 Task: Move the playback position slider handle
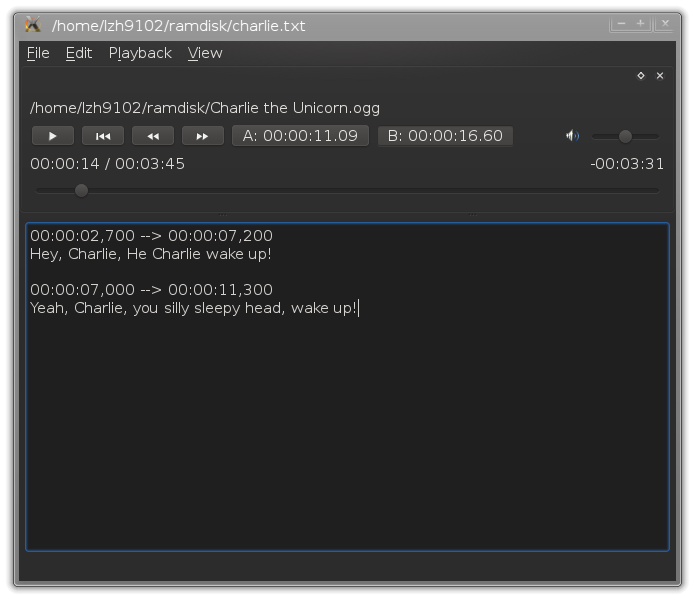coord(81,191)
